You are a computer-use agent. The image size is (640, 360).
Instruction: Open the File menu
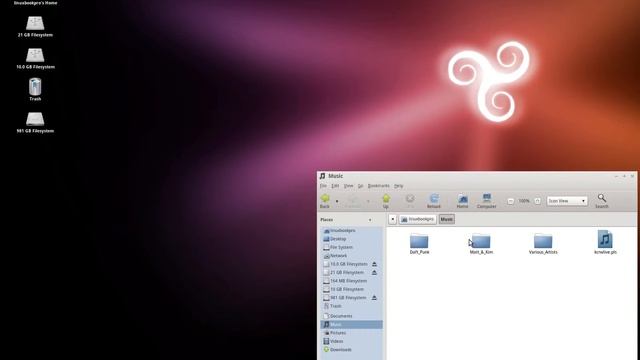click(x=323, y=186)
